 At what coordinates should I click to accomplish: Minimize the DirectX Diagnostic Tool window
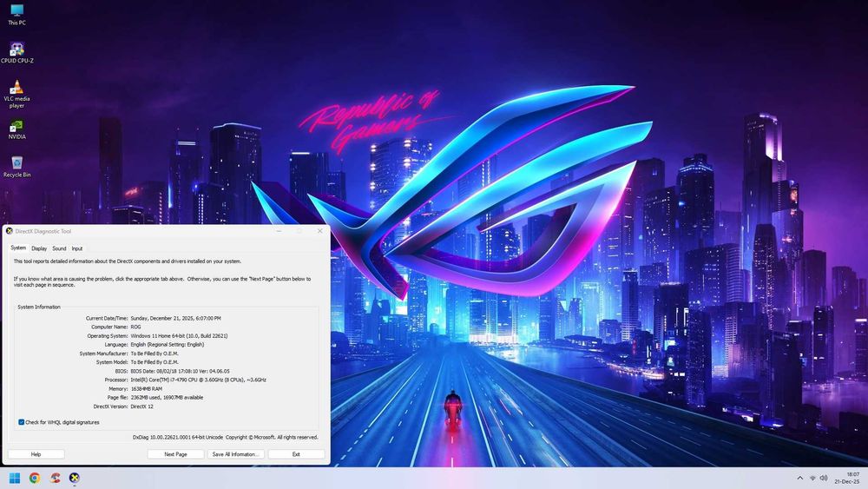(x=279, y=231)
